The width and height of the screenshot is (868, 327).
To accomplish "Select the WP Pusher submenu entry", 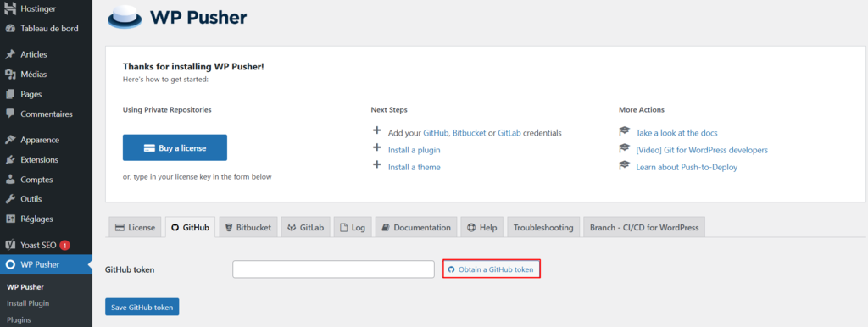I will click(25, 287).
